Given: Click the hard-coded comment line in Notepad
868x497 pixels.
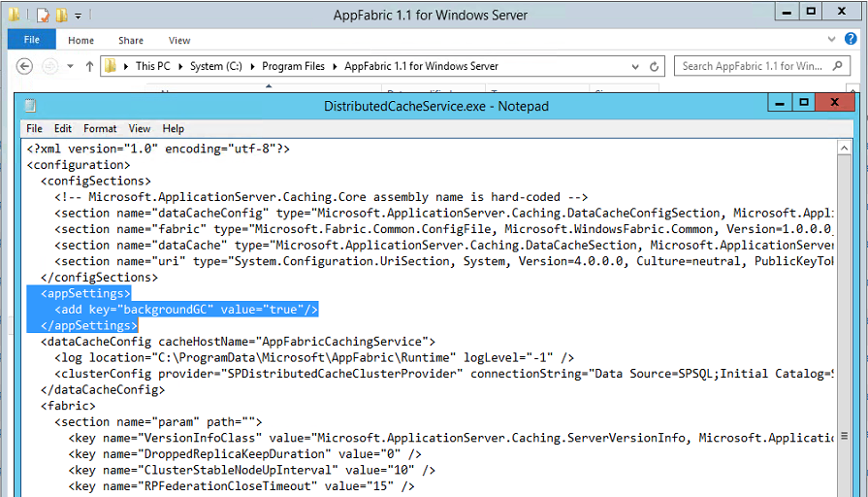Looking at the screenshot, I should [x=321, y=197].
